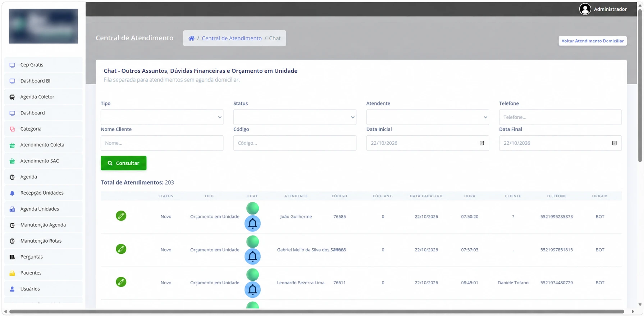Click client name Daniele Tofano
The height and width of the screenshot is (316, 644).
pyautogui.click(x=513, y=283)
